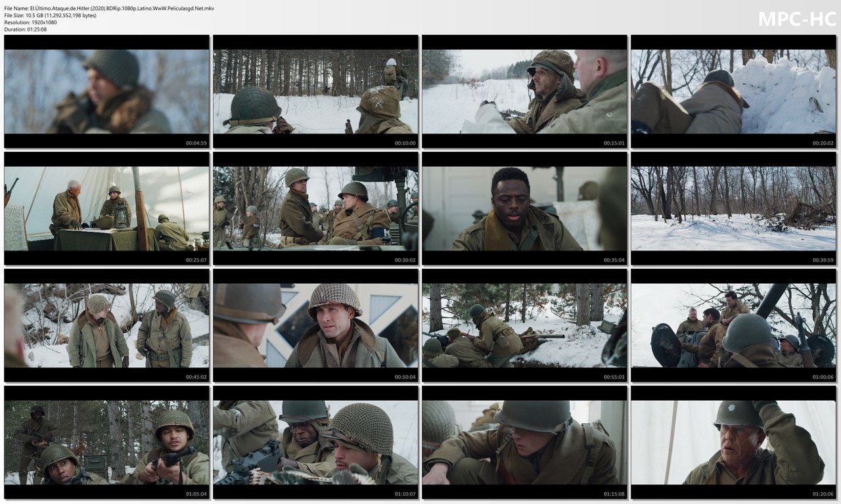Screen dimensions: 841x504
Task: Select the thumbnail at 00:04:59
Action: [106, 91]
